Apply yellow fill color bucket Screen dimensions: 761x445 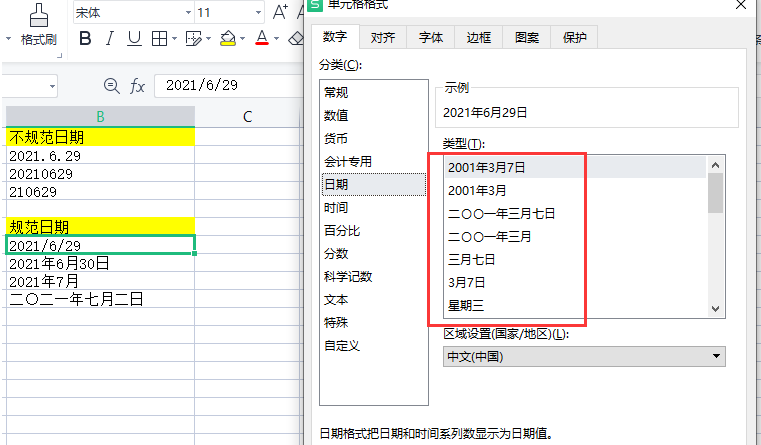tap(228, 38)
